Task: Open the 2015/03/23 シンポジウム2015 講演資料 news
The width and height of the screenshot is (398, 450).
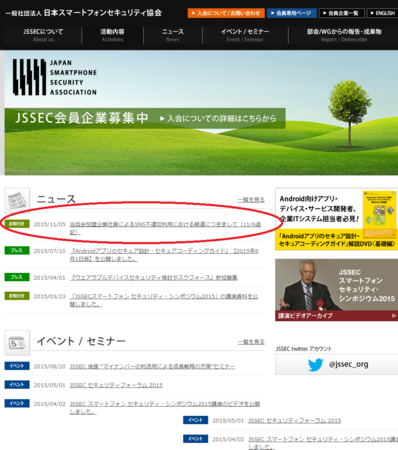Action: (x=164, y=300)
